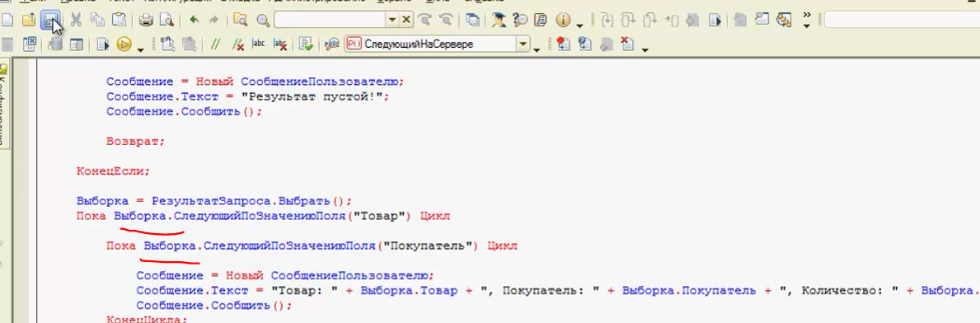The height and width of the screenshot is (323, 980).
Task: Undo last change with green left arrow
Action: [194, 20]
